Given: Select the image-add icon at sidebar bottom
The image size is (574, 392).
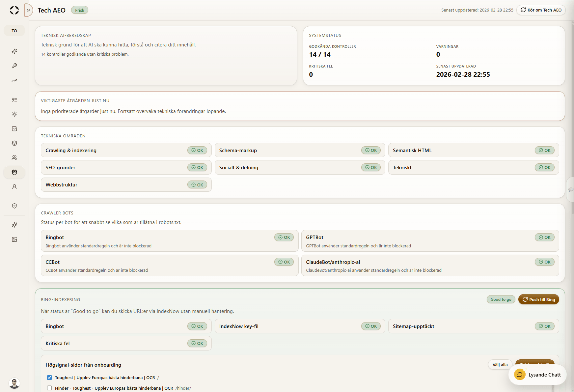Looking at the screenshot, I should [14, 239].
